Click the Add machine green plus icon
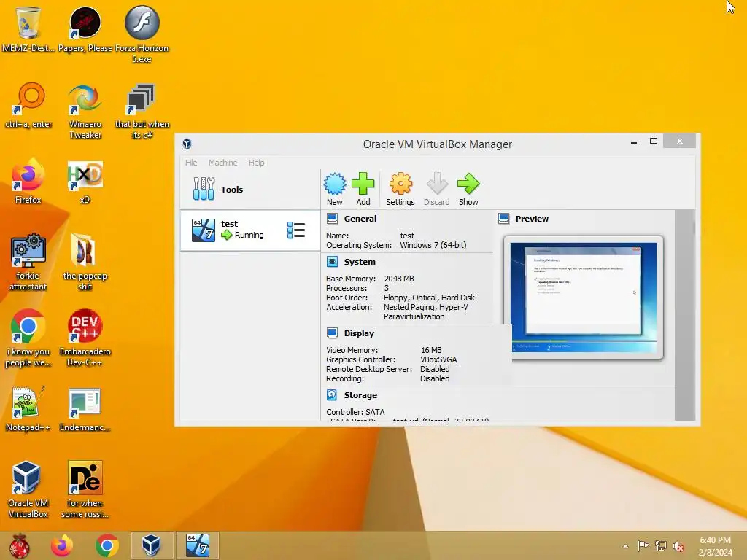This screenshot has width=747, height=560. pos(363,189)
